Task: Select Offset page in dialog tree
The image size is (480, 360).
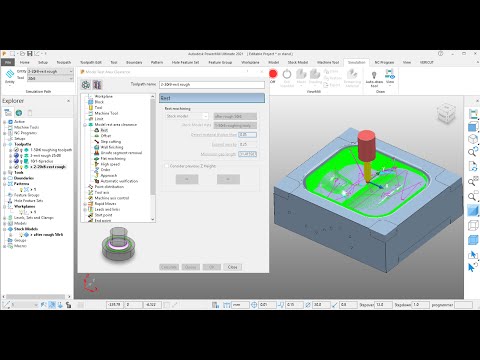Action: click(x=106, y=136)
